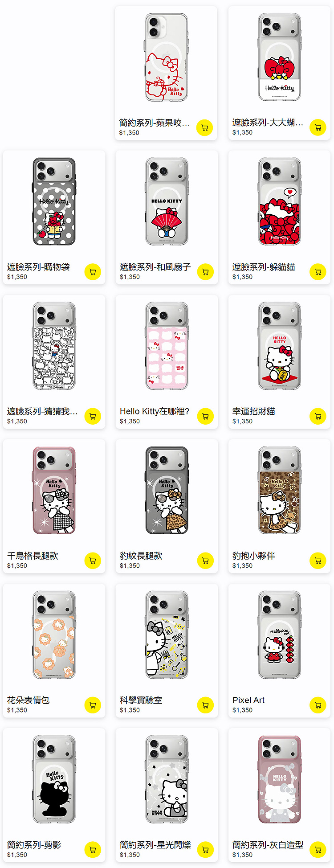Screen dimensions: 334x868
Task: View the 千鳥格長腿款 pink case image
Action: pyautogui.click(x=54, y=490)
